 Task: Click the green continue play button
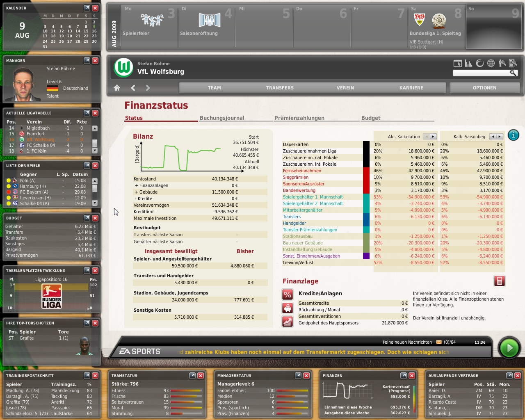(x=509, y=348)
